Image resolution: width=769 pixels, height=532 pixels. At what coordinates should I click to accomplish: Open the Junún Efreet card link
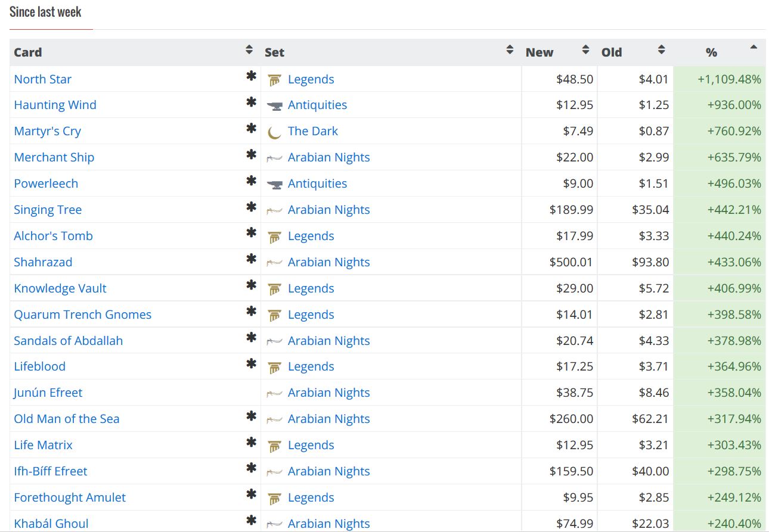[x=48, y=393]
